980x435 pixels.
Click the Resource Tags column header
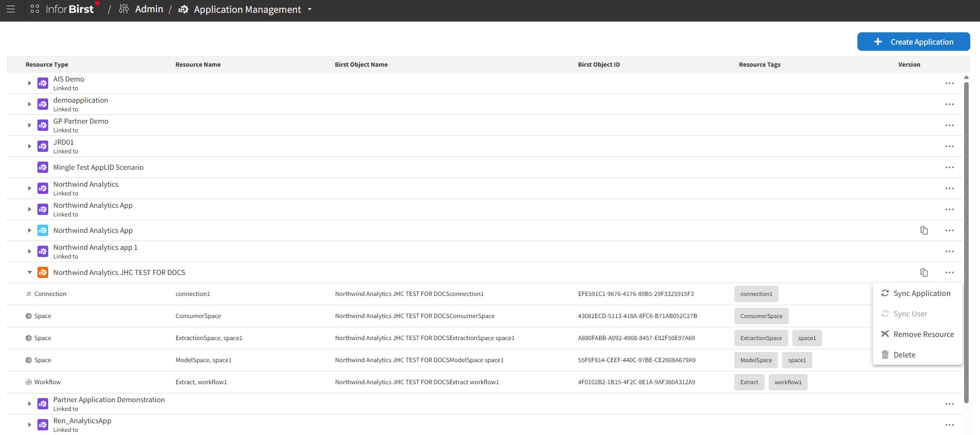tap(759, 65)
